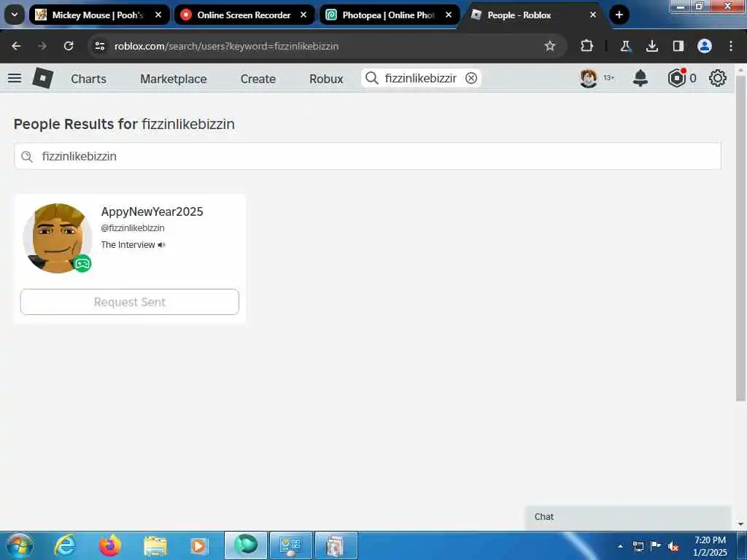Open AppyNewYear2025 avatar thumbnail
This screenshot has width=747, height=560.
point(57,238)
